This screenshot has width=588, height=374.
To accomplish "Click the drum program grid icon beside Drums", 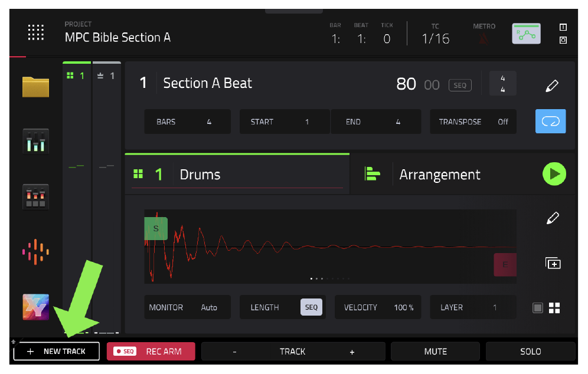I will point(138,174).
